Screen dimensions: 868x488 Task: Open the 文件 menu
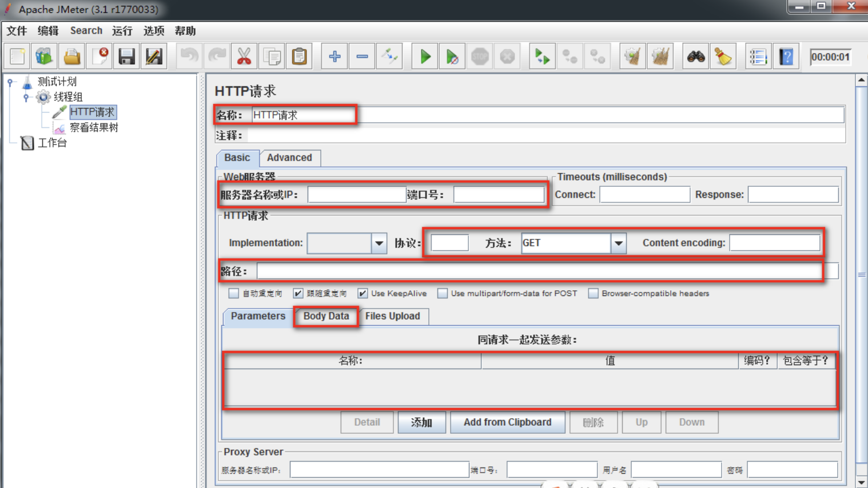17,31
